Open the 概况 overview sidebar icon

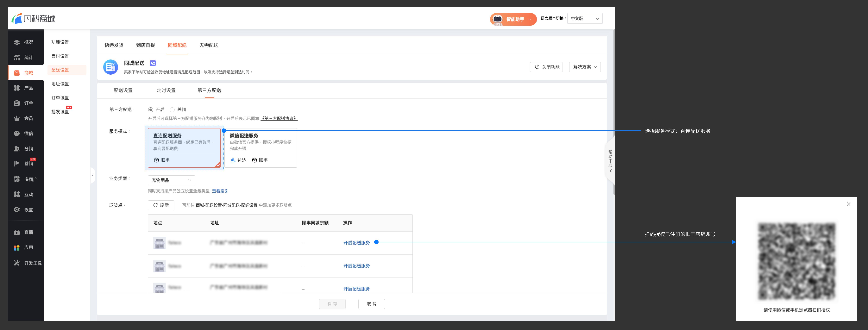(x=16, y=42)
